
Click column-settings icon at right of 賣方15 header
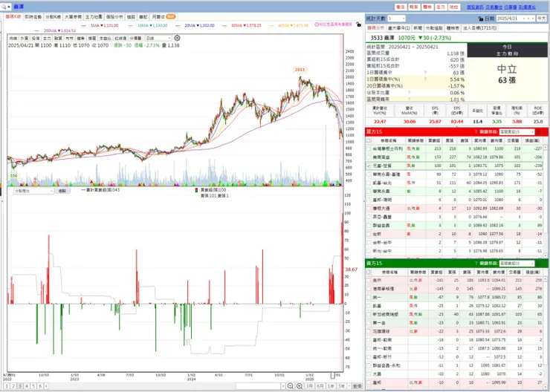pos(539,264)
